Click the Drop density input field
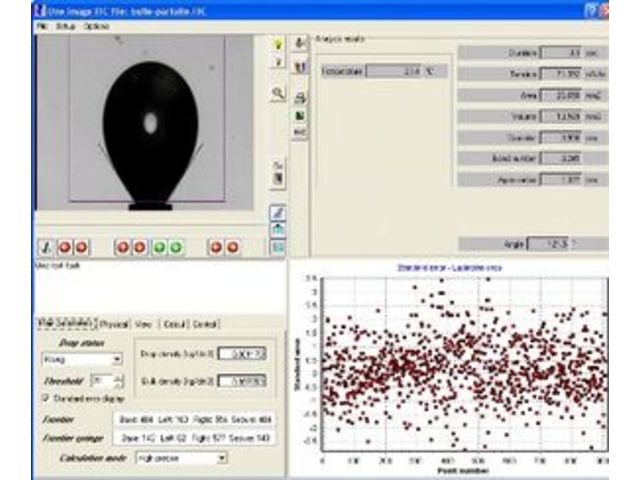640x480 pixels. (242, 353)
